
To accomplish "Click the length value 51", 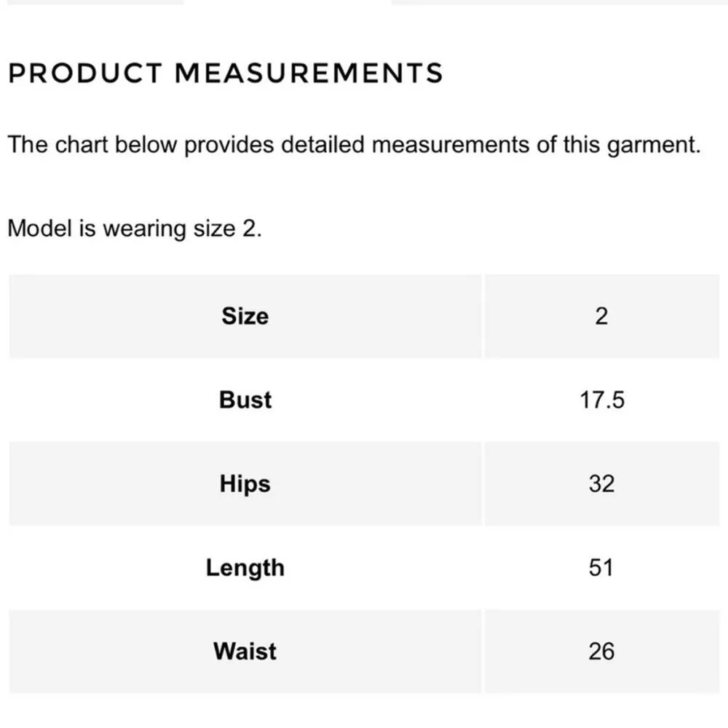I will click(601, 567).
